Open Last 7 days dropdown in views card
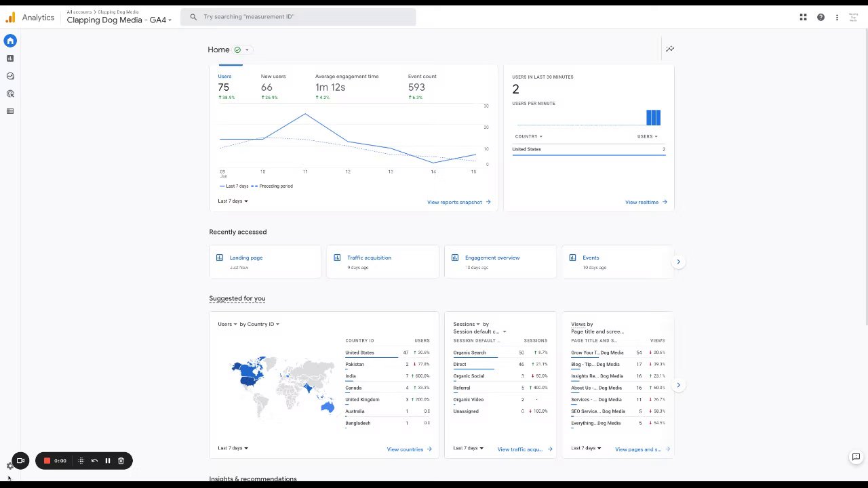 pos(586,448)
